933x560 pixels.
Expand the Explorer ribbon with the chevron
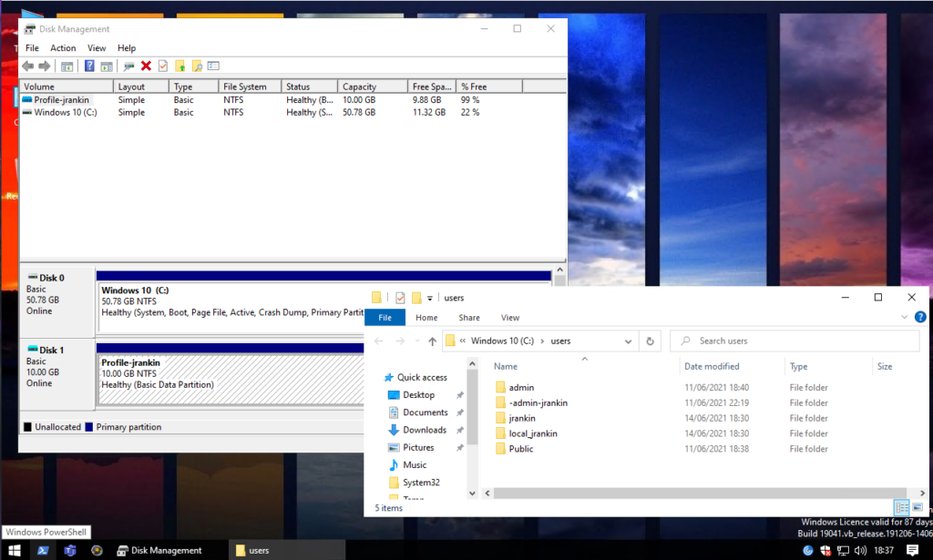[x=905, y=317]
